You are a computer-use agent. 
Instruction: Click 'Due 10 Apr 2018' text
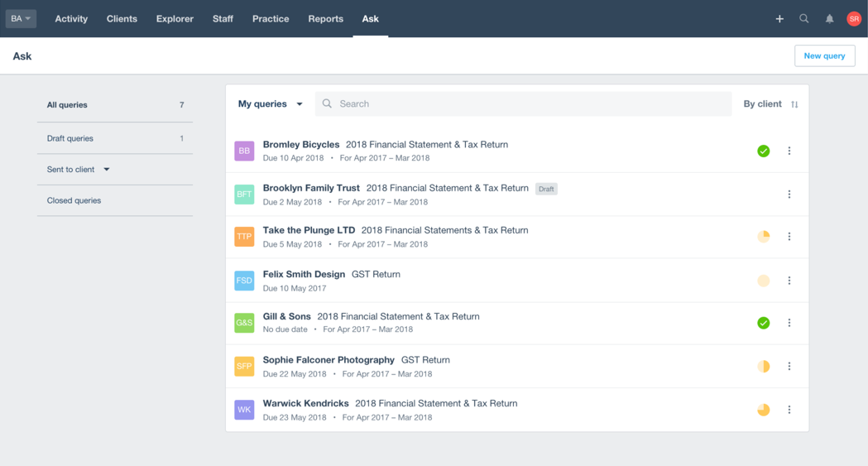coord(294,158)
